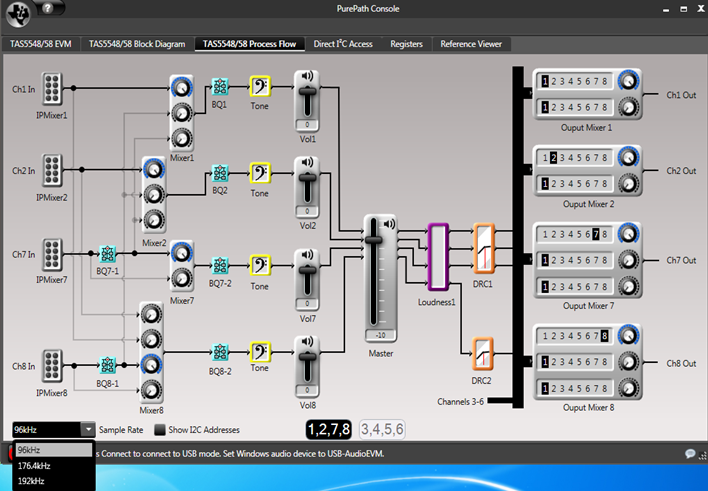The image size is (708, 491).
Task: Open the Sample Rate dropdown arrow
Action: (88, 430)
